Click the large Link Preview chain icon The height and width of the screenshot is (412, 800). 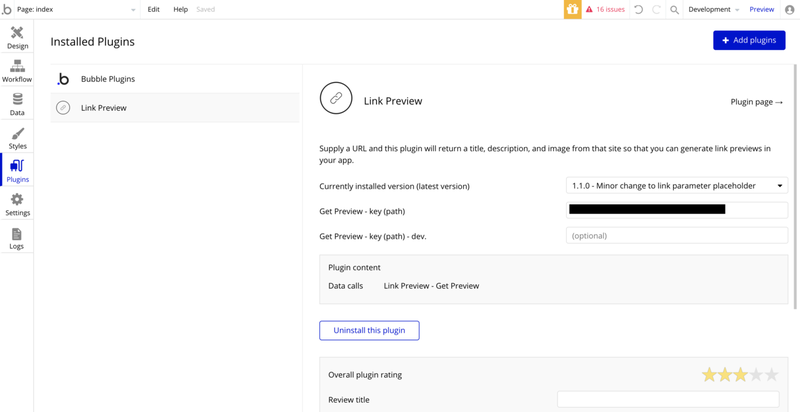[336, 98]
